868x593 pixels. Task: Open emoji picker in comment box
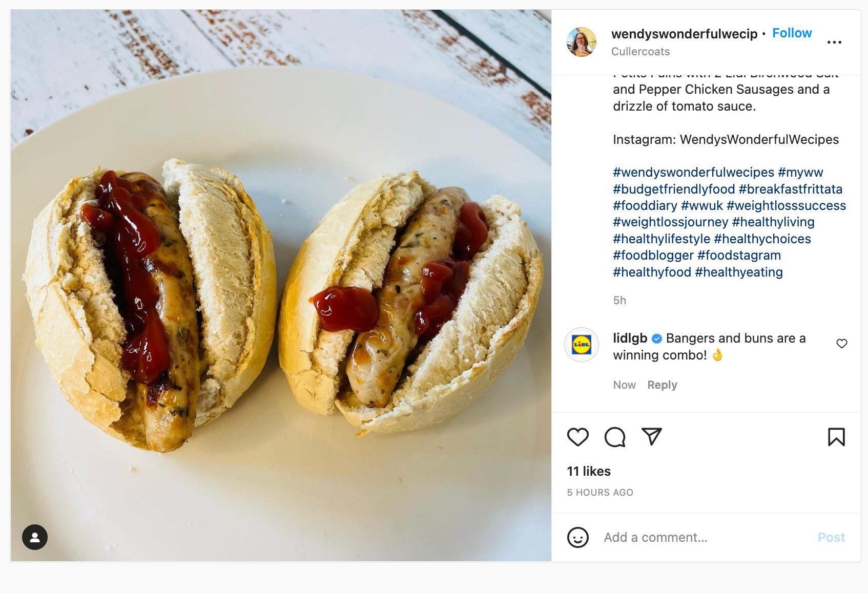point(577,537)
